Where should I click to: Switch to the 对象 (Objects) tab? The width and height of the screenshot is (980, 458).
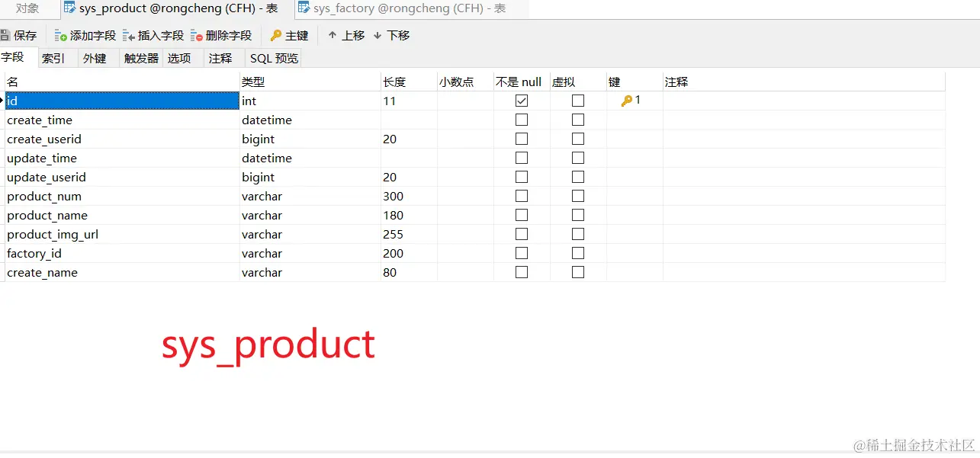pos(28,9)
